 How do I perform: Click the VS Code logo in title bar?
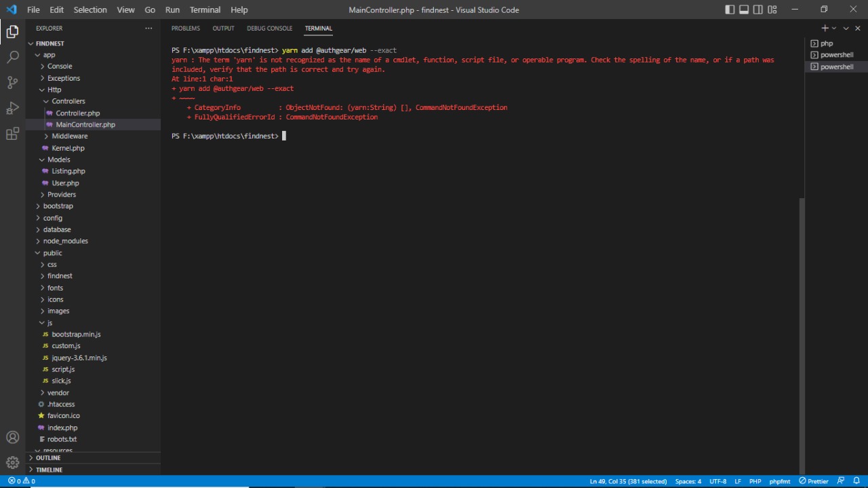point(11,10)
